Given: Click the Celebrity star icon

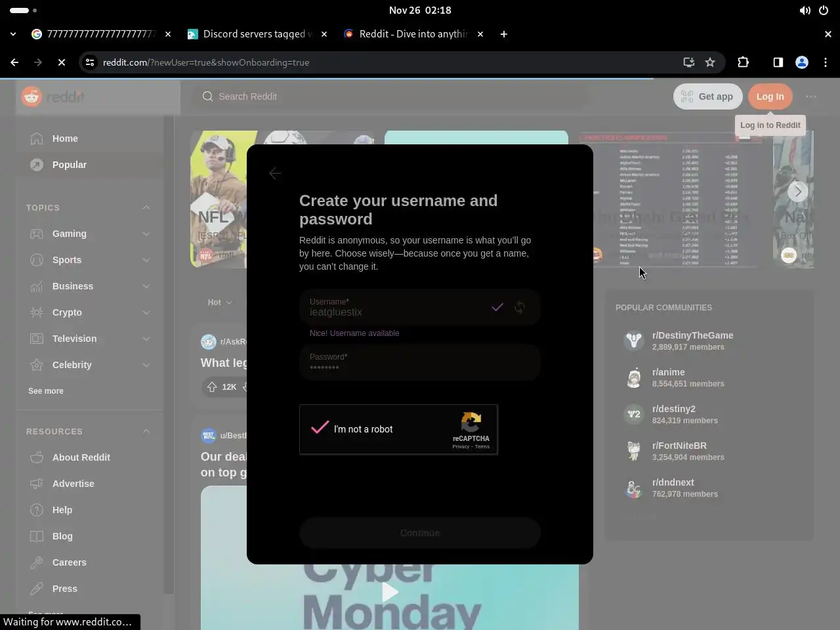Looking at the screenshot, I should 37,365.
